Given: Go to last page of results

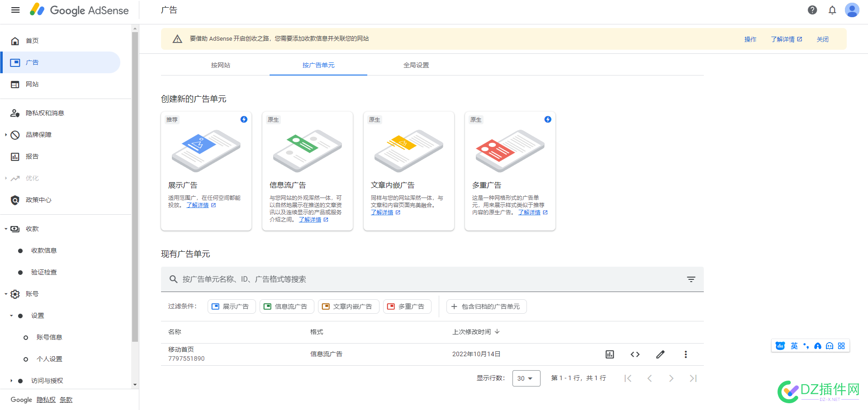Looking at the screenshot, I should click(693, 378).
